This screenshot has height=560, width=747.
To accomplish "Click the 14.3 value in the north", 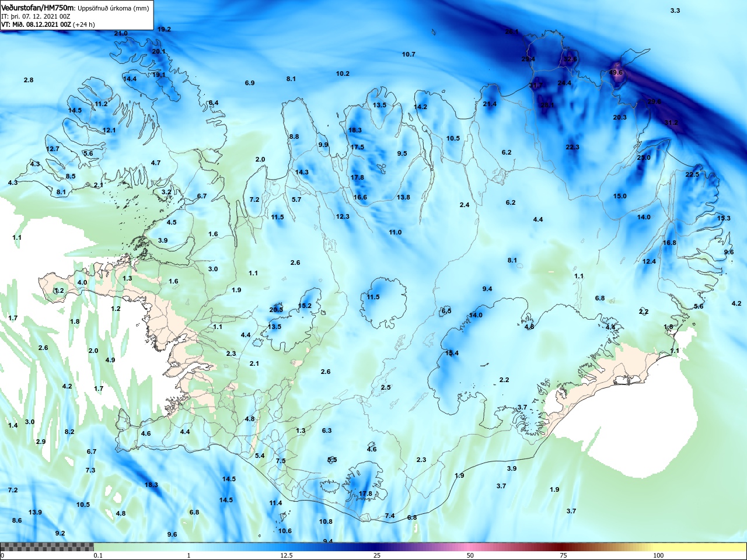I will [x=302, y=172].
